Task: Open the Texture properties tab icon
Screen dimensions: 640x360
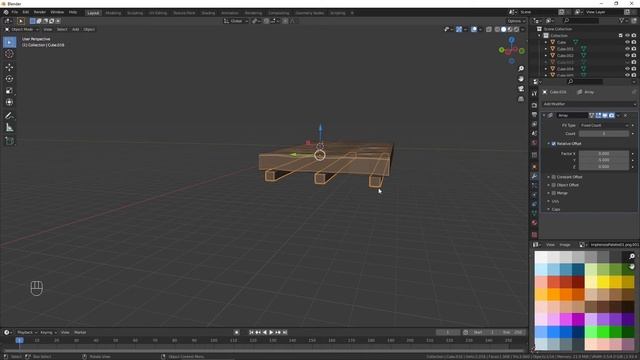Action: coord(534,235)
